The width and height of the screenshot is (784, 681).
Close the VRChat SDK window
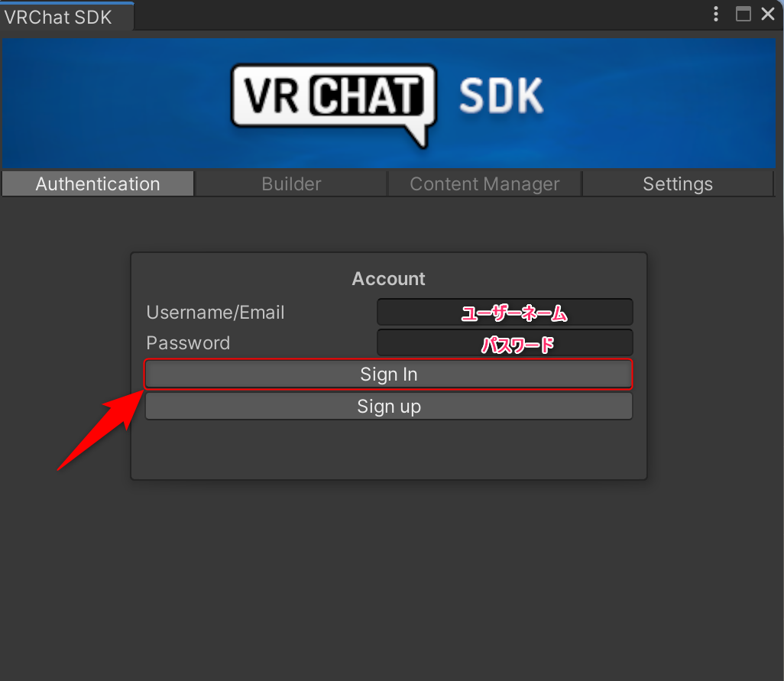768,14
